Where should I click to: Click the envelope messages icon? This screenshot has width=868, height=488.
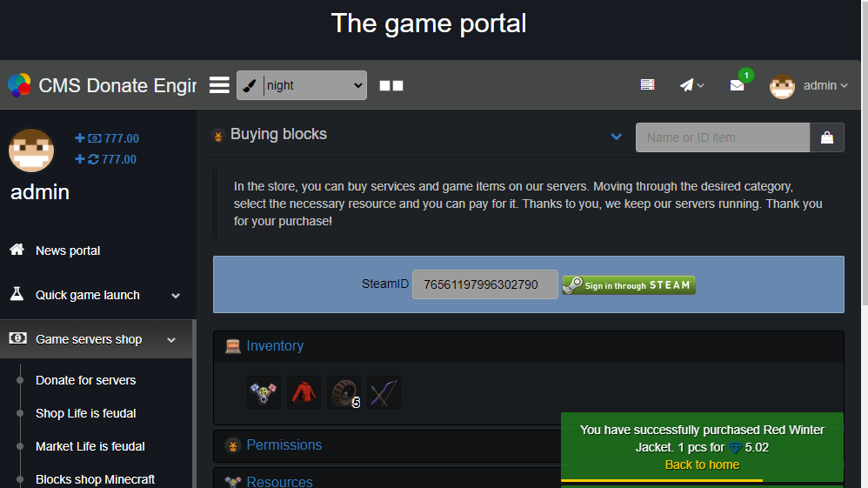pyautogui.click(x=737, y=85)
